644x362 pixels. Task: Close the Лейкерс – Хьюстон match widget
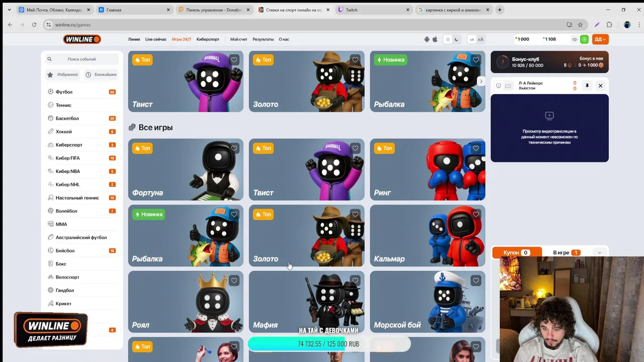600,86
